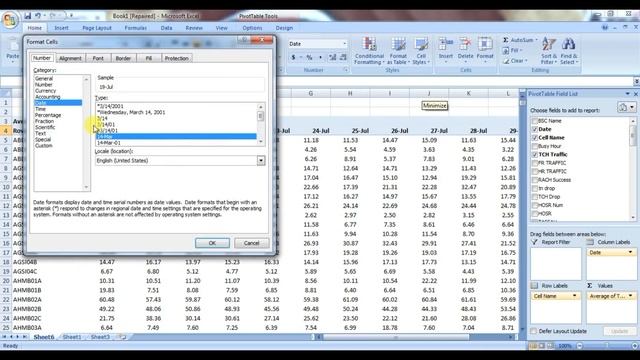
Task: Uncheck the Date field checkbox
Action: tap(534, 129)
